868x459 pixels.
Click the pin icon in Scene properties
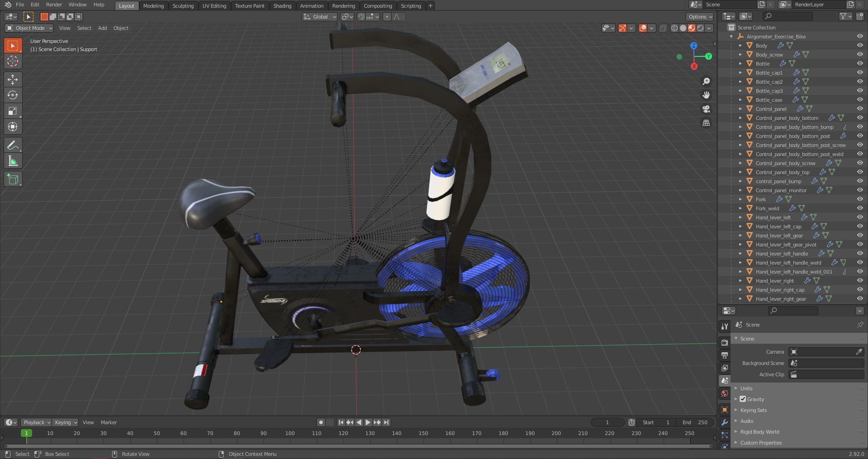[860, 325]
